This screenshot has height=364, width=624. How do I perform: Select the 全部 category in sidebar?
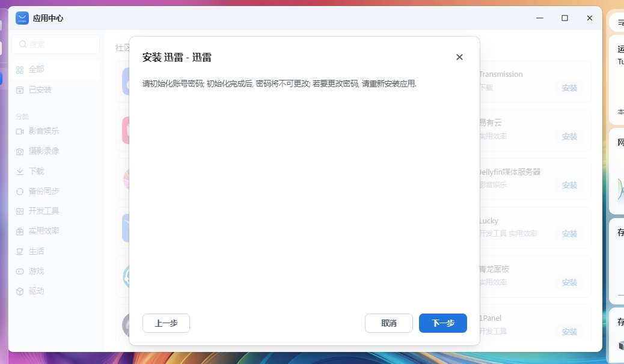[x=56, y=70]
